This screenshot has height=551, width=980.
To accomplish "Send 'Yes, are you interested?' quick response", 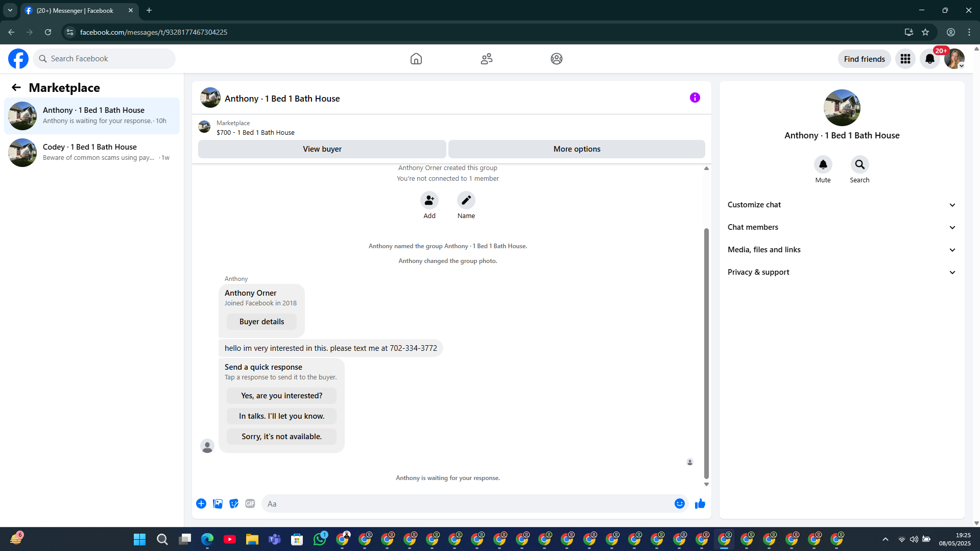I will 281,396.
